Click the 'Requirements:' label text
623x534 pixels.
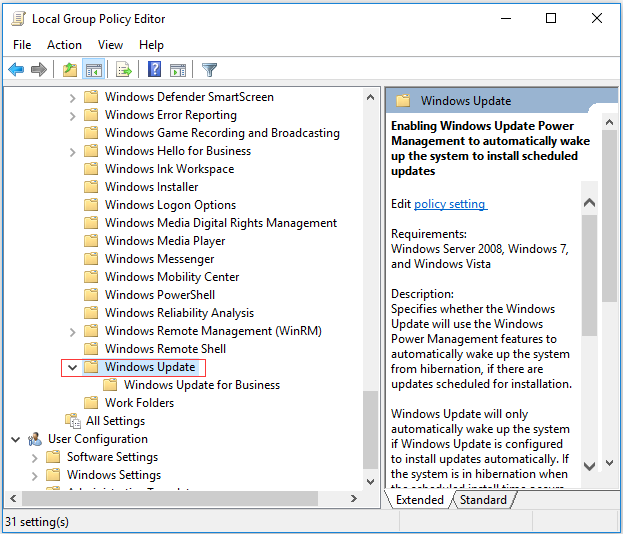[429, 234]
